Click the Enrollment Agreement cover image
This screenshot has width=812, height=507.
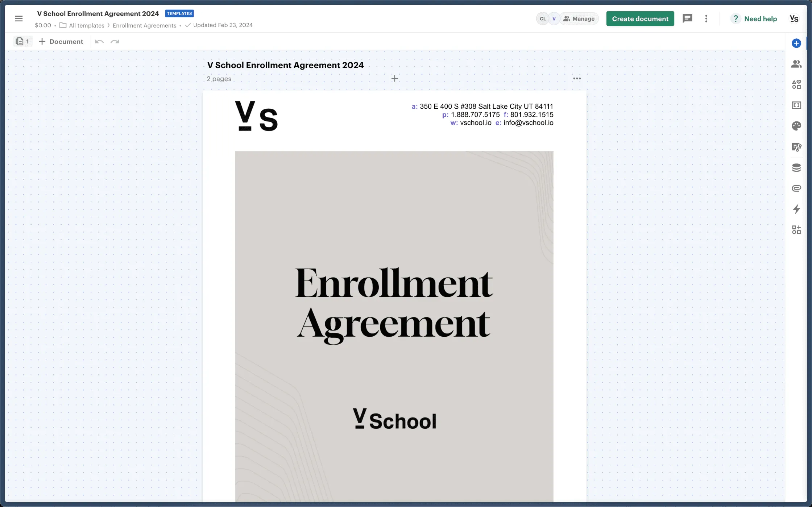[394, 326]
